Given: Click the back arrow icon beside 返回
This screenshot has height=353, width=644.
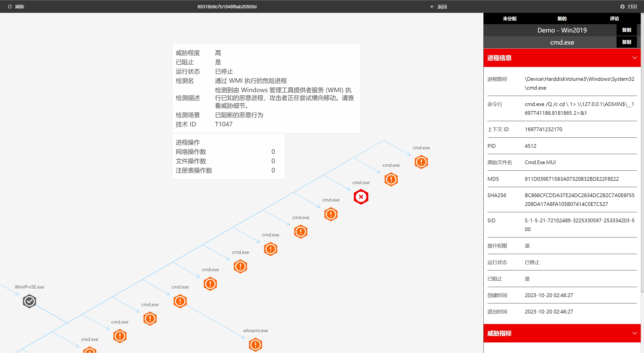Looking at the screenshot, I should pyautogui.click(x=432, y=7).
